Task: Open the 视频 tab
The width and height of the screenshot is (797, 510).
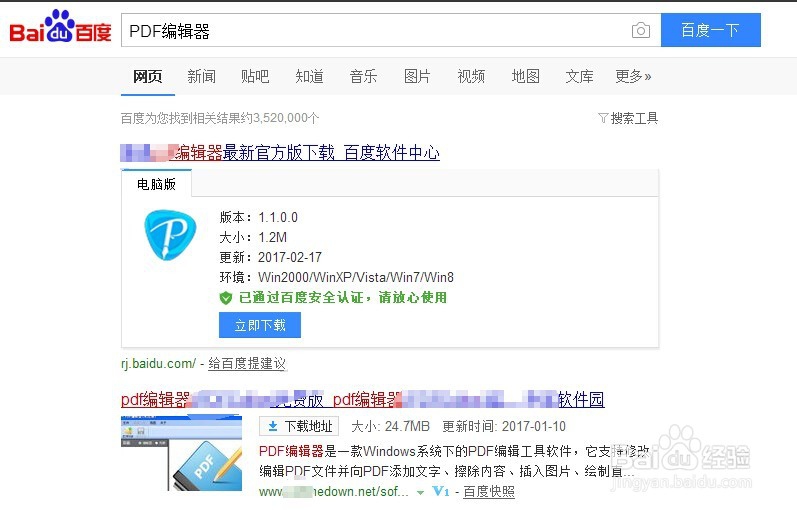Action: tap(471, 77)
